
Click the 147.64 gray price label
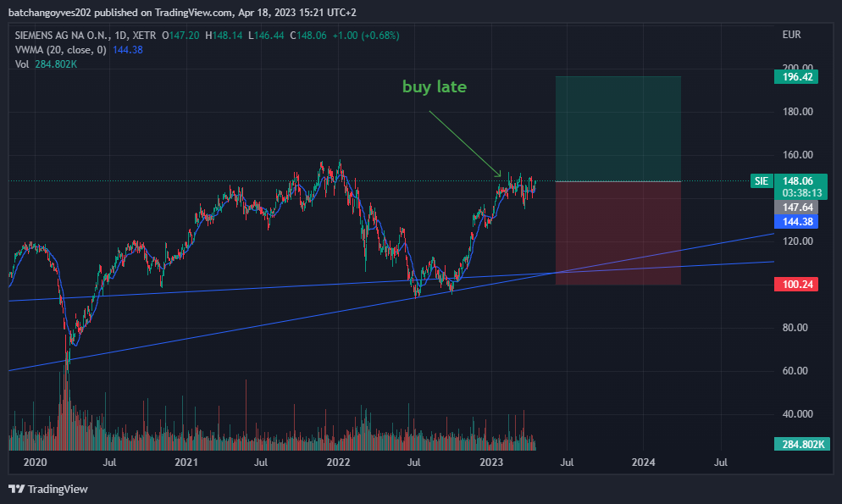tap(796, 208)
